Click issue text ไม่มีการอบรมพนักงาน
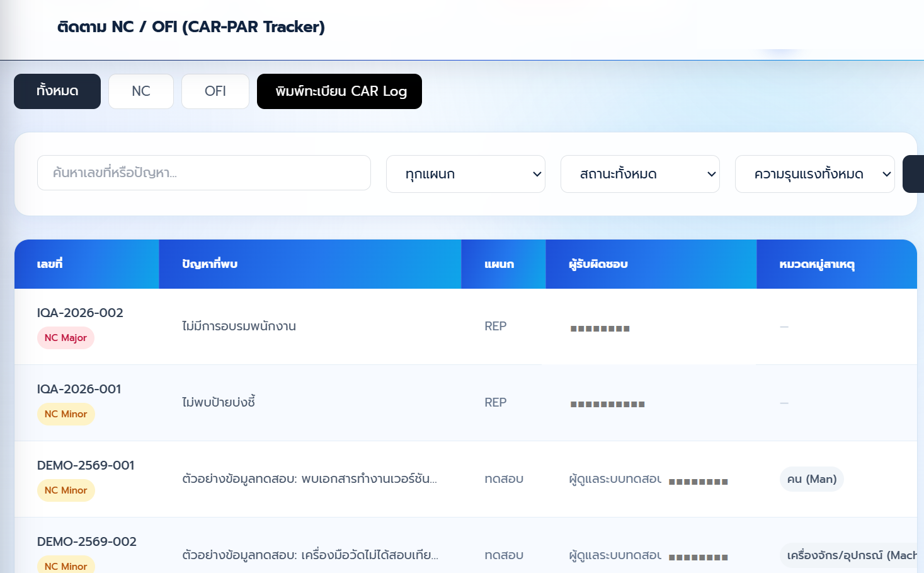The width and height of the screenshot is (924, 573). 239,327
